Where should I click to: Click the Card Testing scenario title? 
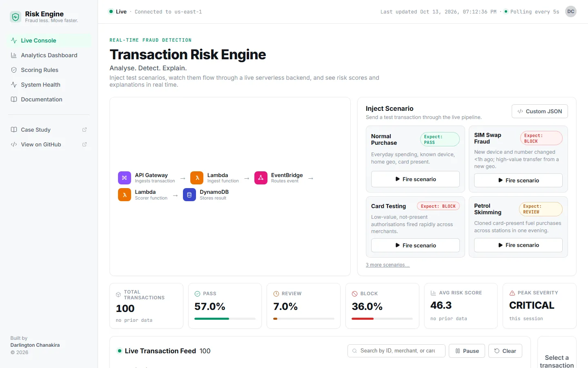coord(388,206)
